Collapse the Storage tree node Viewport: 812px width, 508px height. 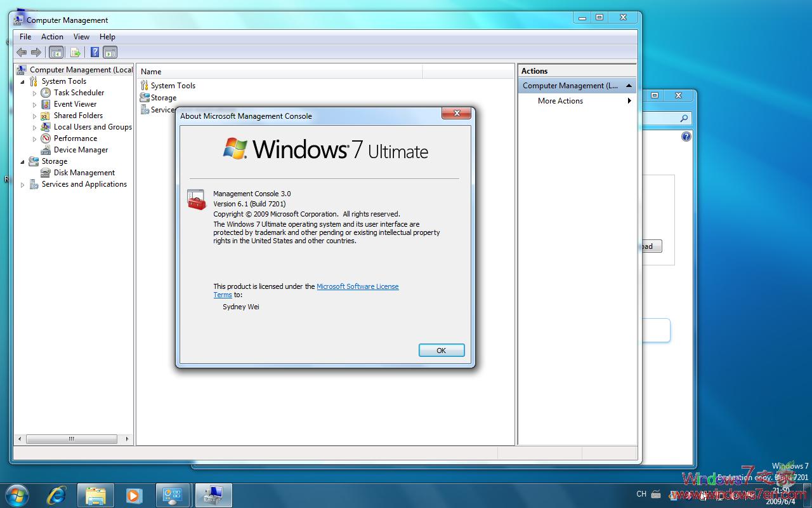coord(23,162)
